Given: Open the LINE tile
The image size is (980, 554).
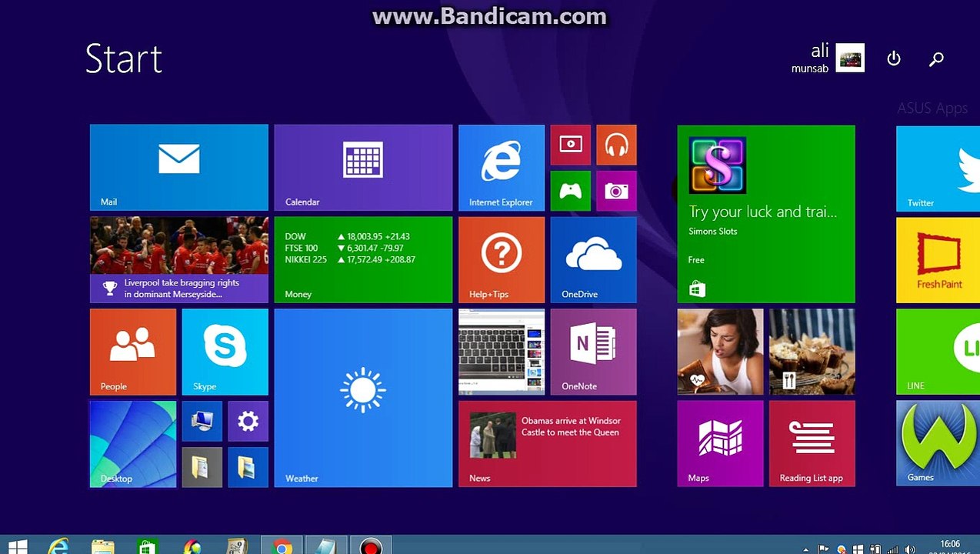Looking at the screenshot, I should (938, 352).
